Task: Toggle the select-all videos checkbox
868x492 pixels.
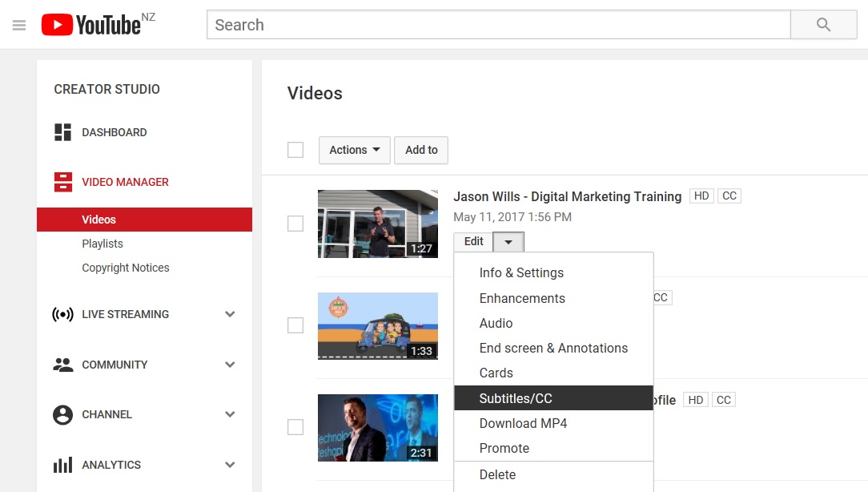Action: [x=295, y=150]
